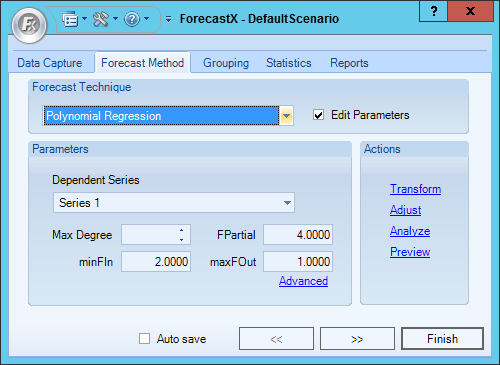Click the Preview action link
500x365 pixels.
tap(410, 252)
